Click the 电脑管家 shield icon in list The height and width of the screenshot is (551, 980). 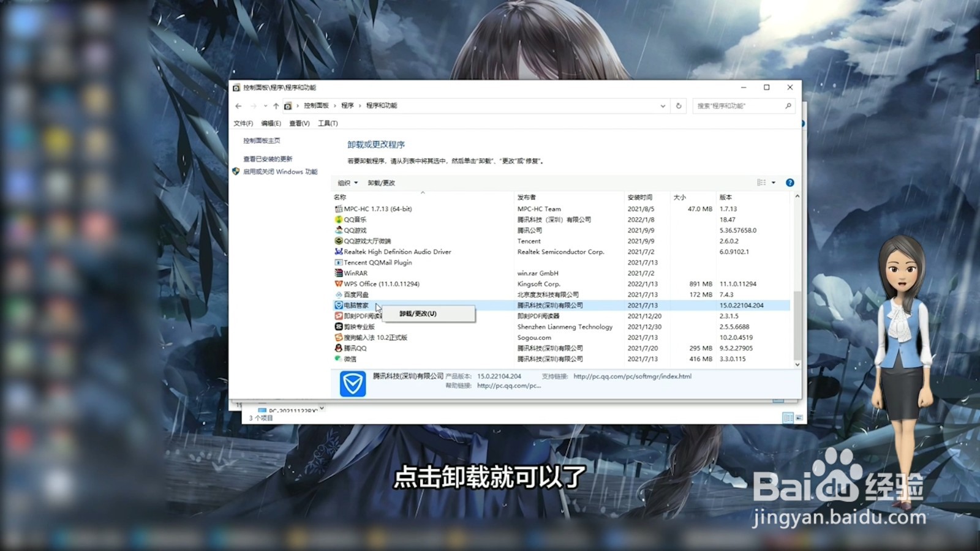pyautogui.click(x=338, y=305)
